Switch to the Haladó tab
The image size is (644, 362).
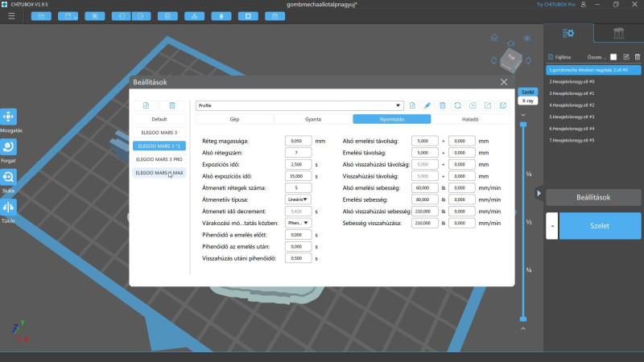pos(470,119)
